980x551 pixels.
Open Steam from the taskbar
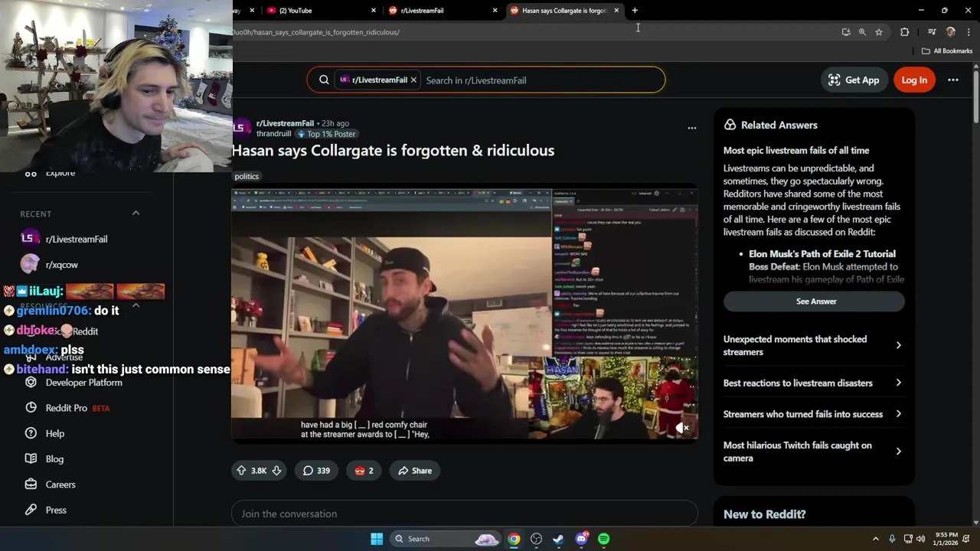click(558, 539)
